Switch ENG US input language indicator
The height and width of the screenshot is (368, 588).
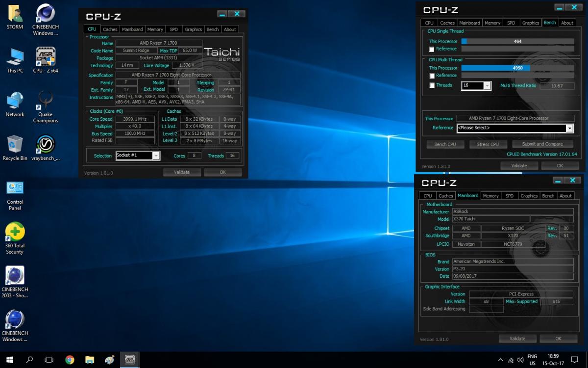[533, 360]
